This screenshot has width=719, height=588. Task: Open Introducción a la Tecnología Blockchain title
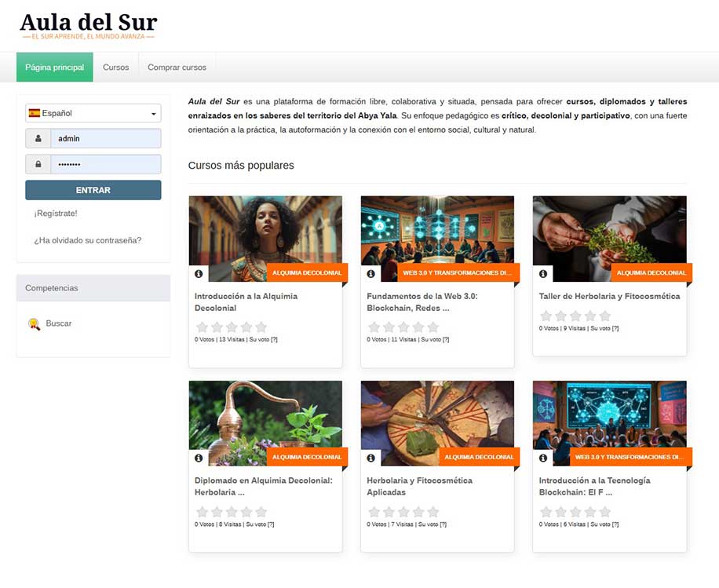pos(594,487)
